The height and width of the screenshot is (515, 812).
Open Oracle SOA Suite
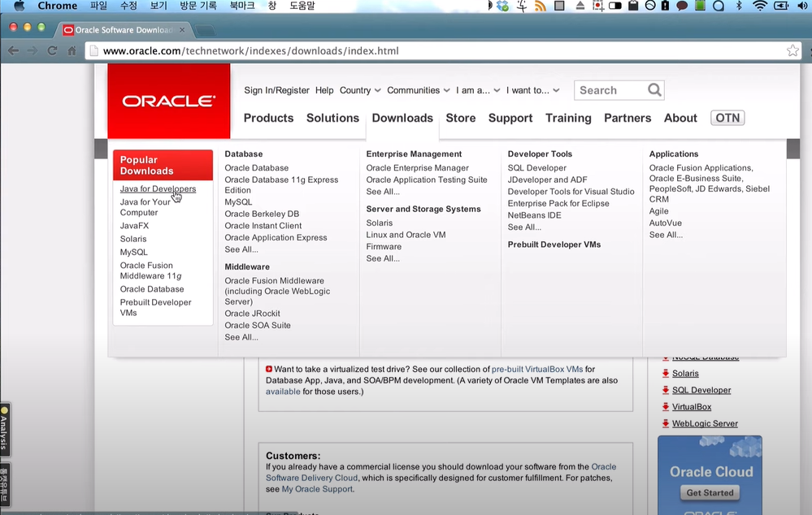click(x=258, y=325)
